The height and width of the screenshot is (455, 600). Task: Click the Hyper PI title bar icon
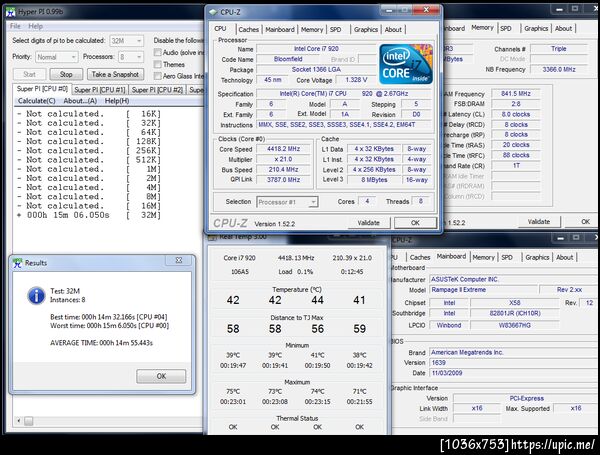(11, 12)
